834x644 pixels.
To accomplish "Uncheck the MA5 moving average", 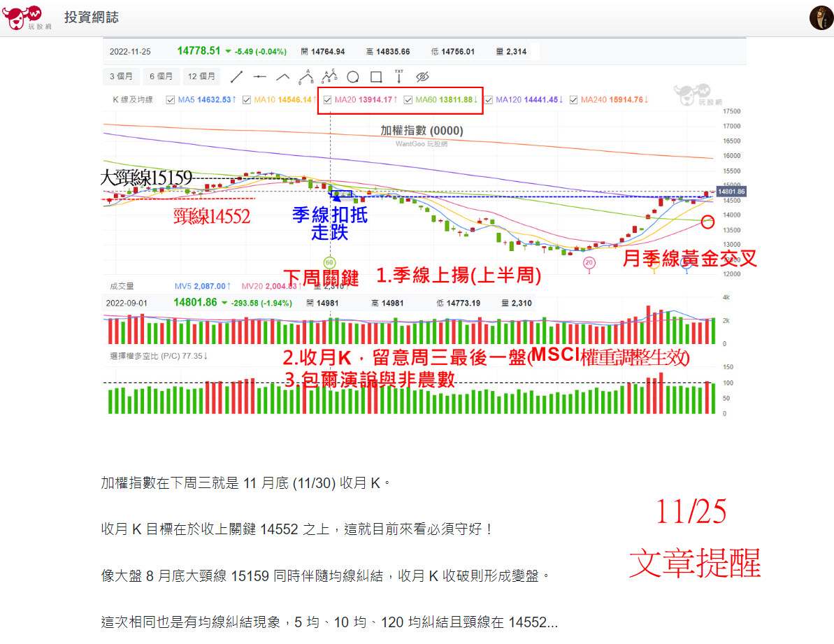I will pyautogui.click(x=169, y=99).
